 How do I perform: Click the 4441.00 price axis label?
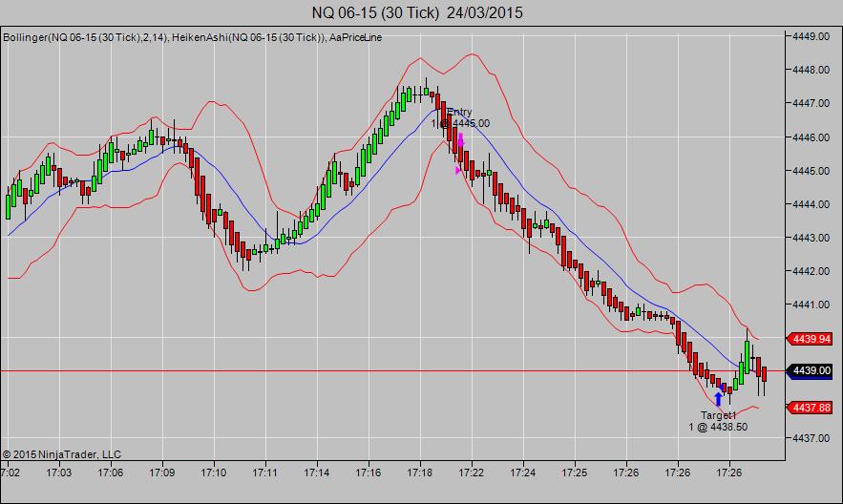coord(811,304)
